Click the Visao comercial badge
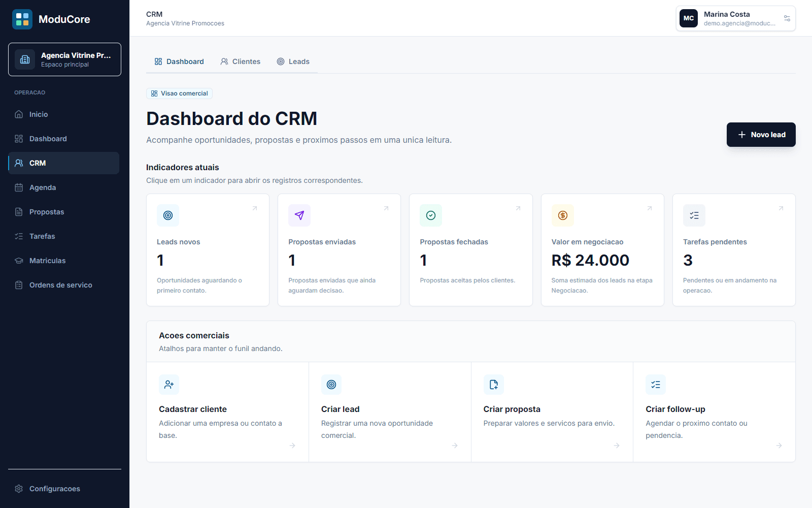This screenshot has width=812, height=508. pos(179,93)
